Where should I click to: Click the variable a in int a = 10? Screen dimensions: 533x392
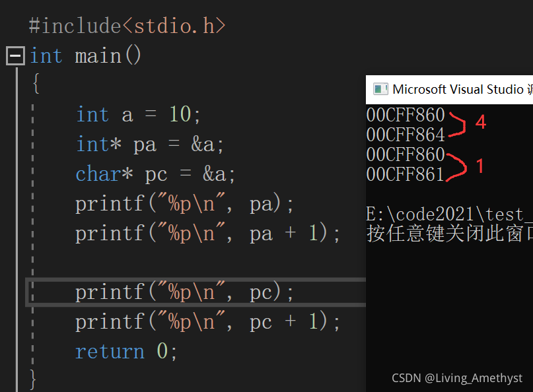[x=127, y=115]
